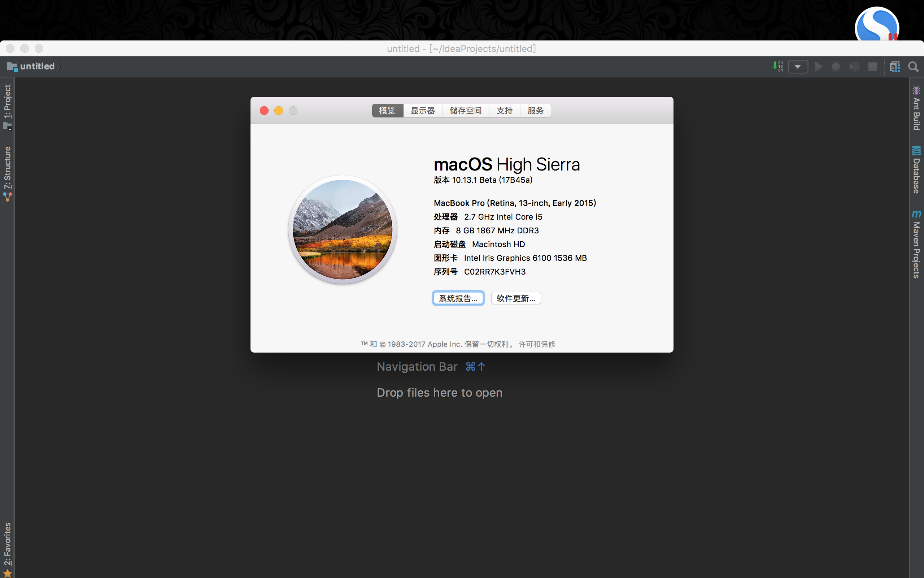Open the 服务 tab
Image resolution: width=924 pixels, height=578 pixels.
535,111
